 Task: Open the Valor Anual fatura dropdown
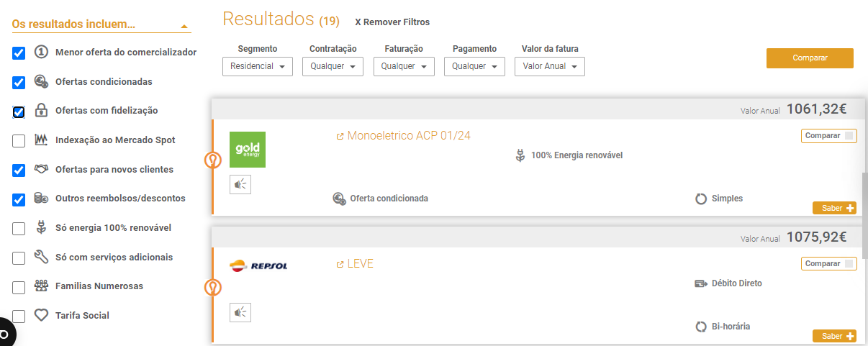click(549, 66)
